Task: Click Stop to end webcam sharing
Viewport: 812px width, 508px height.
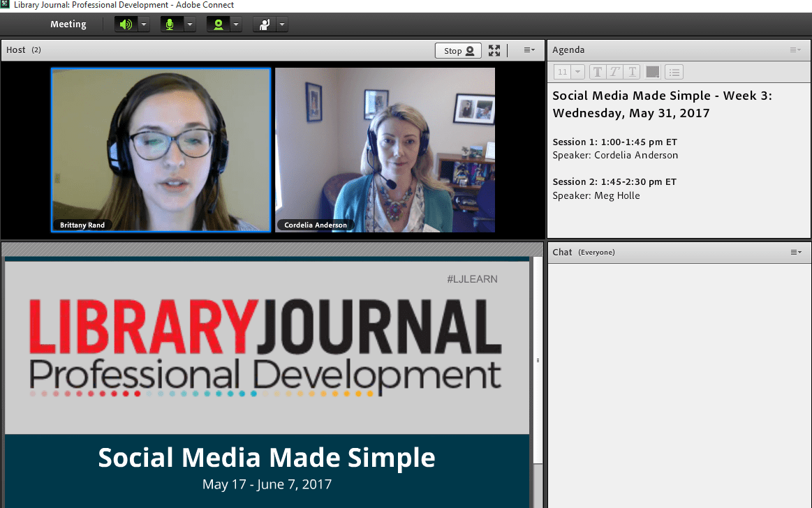Action: point(458,50)
